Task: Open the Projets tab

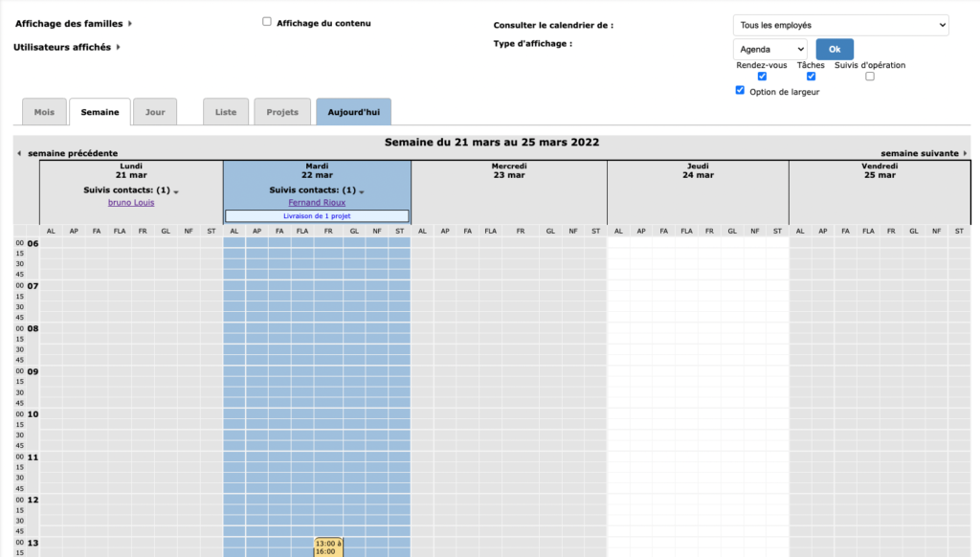Action: tap(281, 112)
